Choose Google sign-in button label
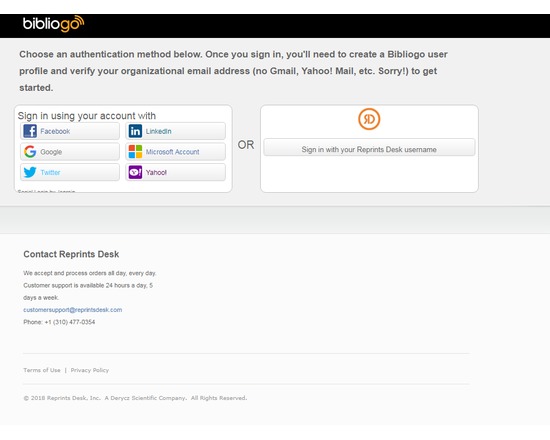Viewport: 550px width, 440px height. click(x=51, y=152)
